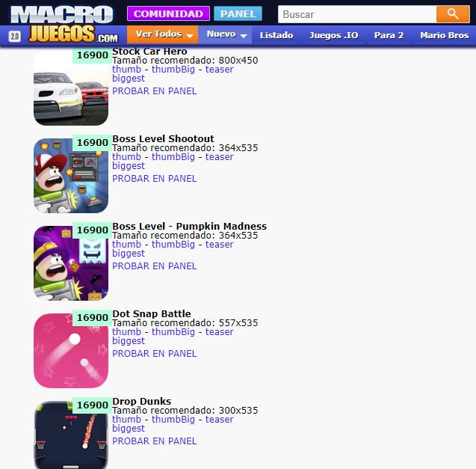Click biggest link for Dot Snap Battle

129,341
